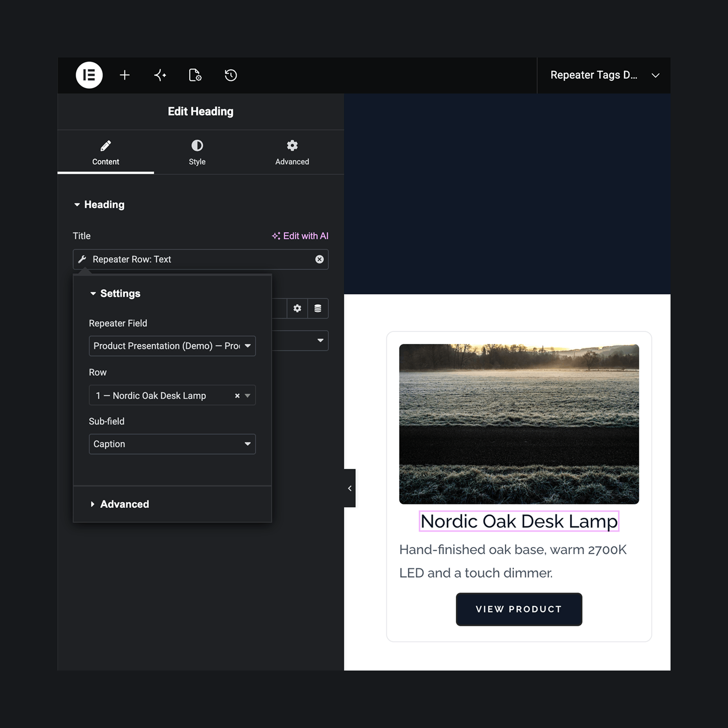
Task: Clear the selected Row value
Action: [237, 396]
